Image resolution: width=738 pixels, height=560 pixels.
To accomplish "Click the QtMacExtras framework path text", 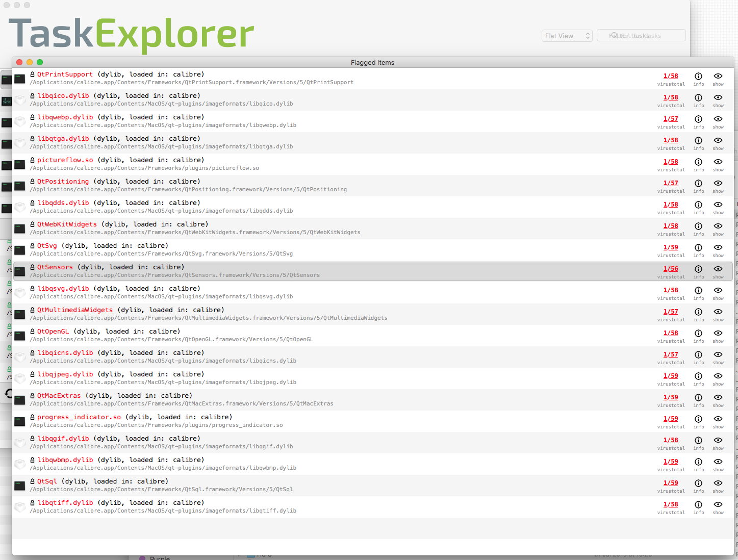I will pos(182,404).
